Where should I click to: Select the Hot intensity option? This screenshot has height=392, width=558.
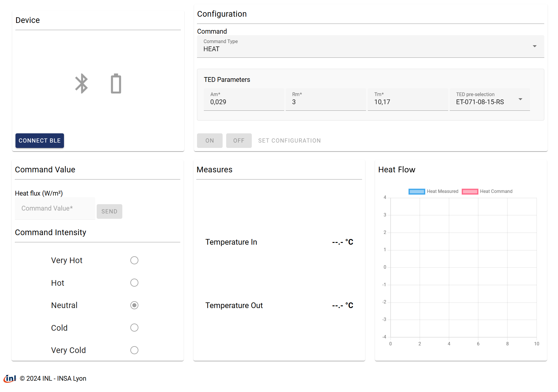[x=134, y=283]
